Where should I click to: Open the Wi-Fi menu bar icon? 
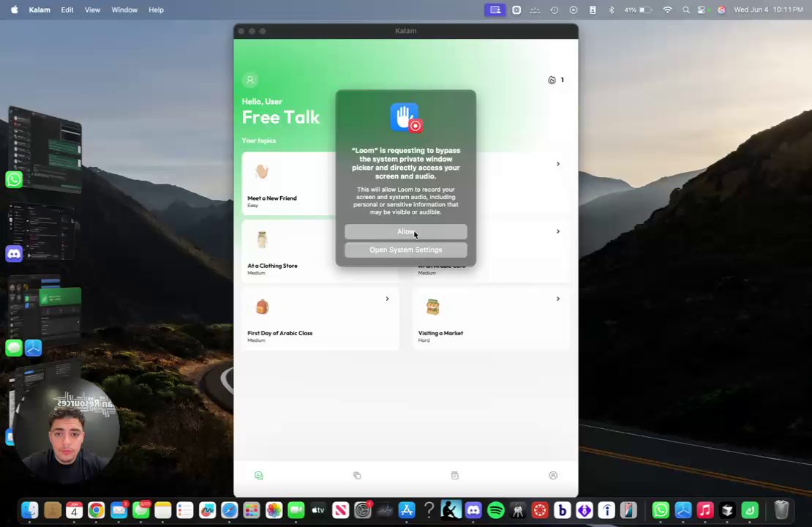click(667, 10)
